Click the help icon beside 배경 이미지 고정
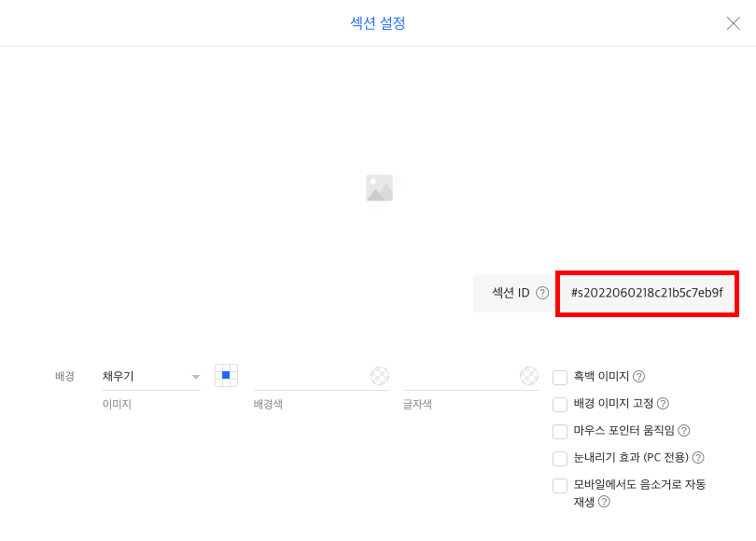Image resolution: width=756 pixels, height=541 pixels. coord(663,403)
